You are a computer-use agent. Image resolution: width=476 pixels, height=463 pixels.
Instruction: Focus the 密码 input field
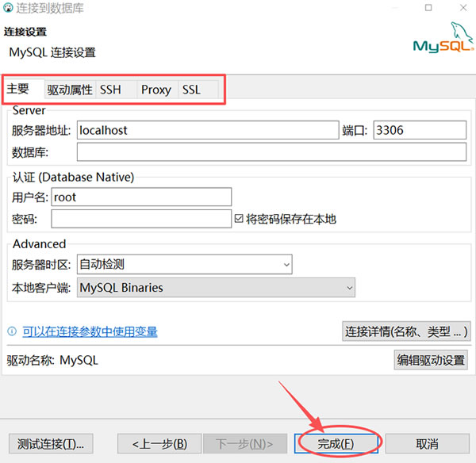(x=141, y=219)
